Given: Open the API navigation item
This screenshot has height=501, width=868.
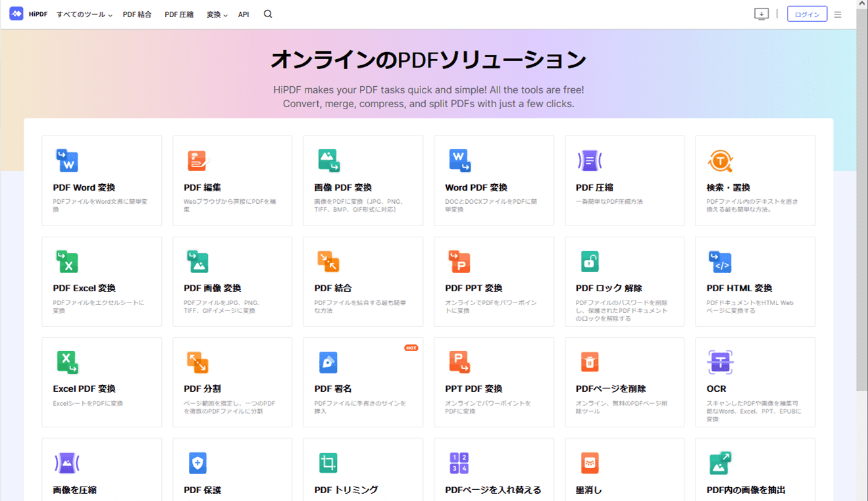Looking at the screenshot, I should pyautogui.click(x=243, y=14).
